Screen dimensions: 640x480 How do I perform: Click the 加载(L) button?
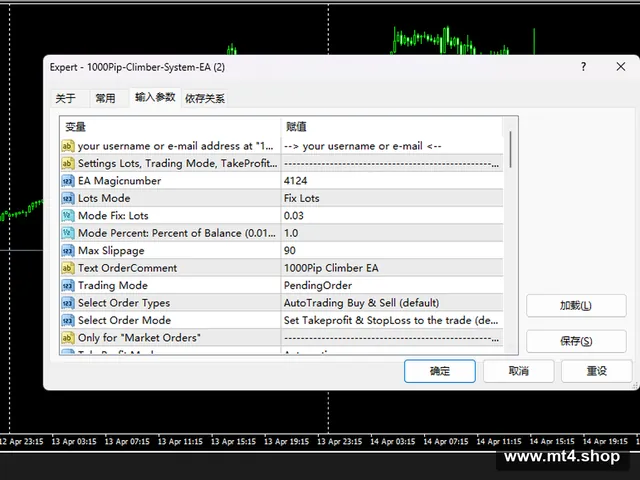coord(576,305)
